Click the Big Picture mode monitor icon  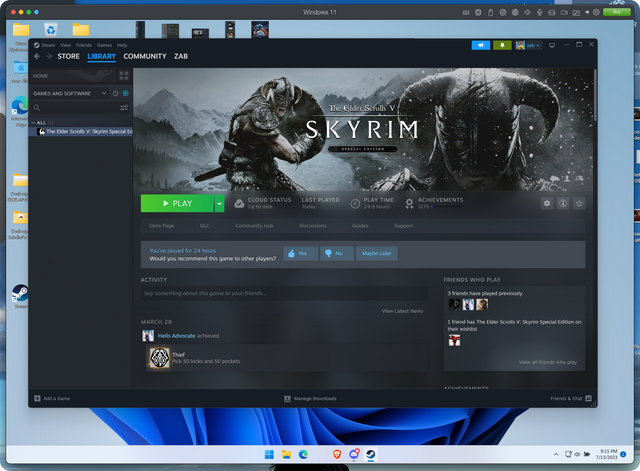click(550, 45)
